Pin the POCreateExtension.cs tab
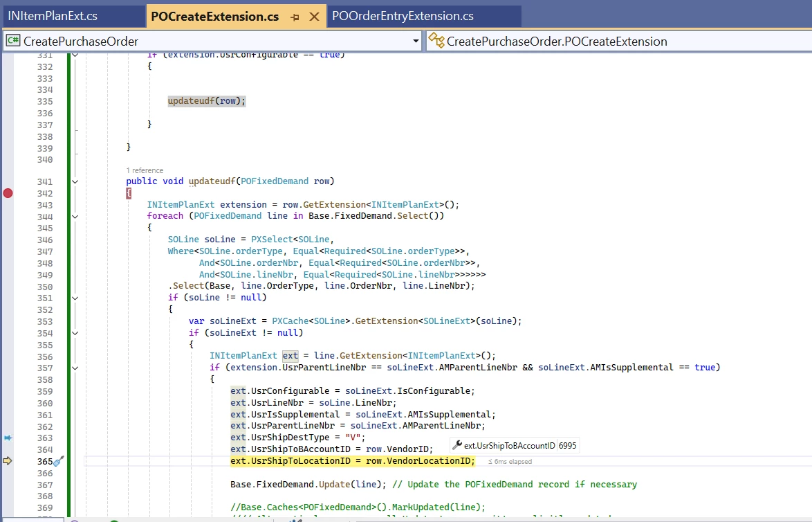Image resolution: width=812 pixels, height=522 pixels. [x=295, y=16]
